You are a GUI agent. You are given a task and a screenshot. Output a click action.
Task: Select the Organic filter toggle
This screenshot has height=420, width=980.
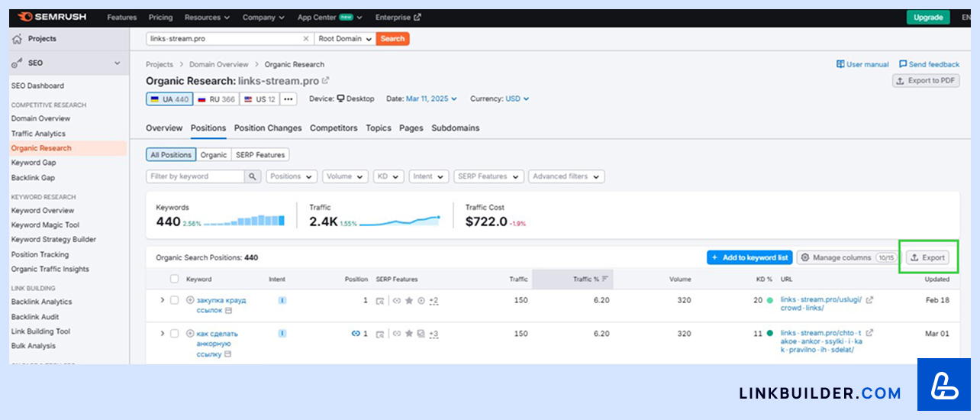coord(214,155)
